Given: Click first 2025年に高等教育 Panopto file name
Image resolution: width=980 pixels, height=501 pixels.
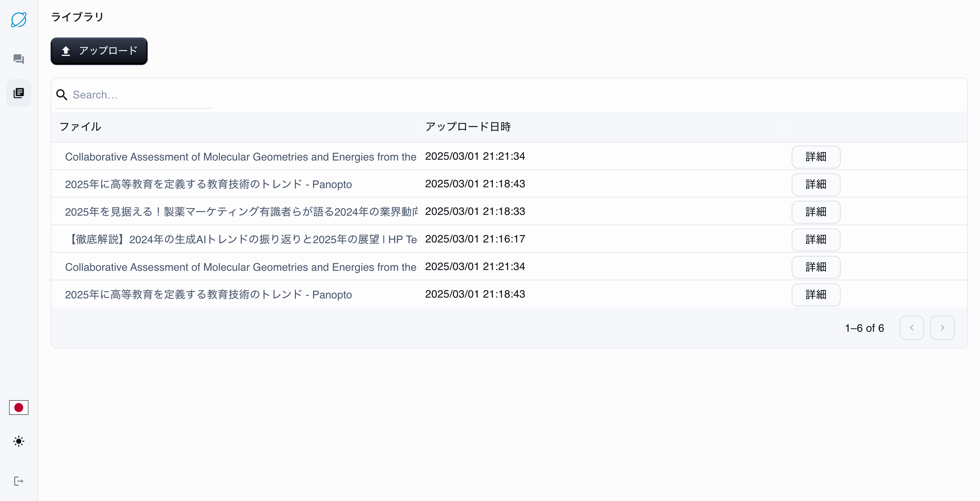Looking at the screenshot, I should click(x=208, y=184).
